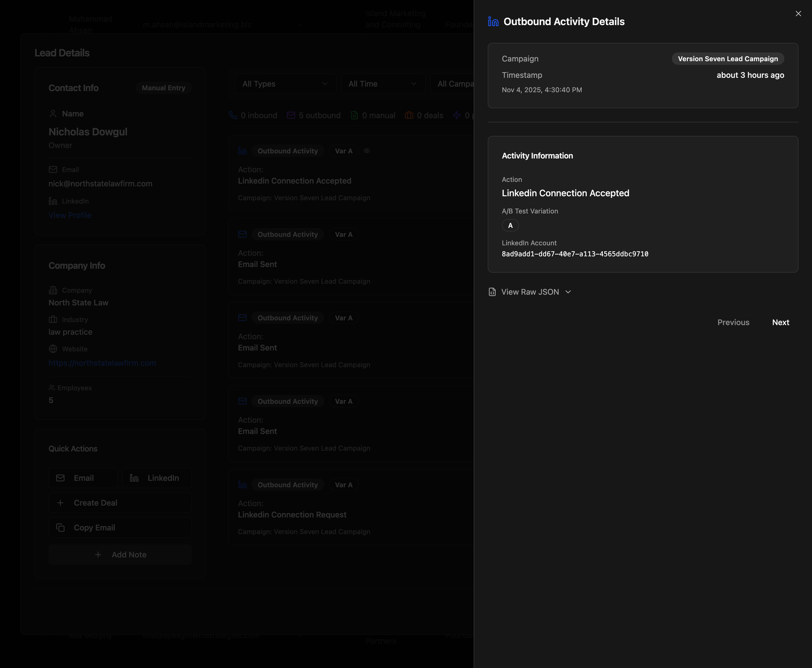The width and height of the screenshot is (812, 668).
Task: Click the LinkedIn icon in the panel header
Action: tap(493, 21)
